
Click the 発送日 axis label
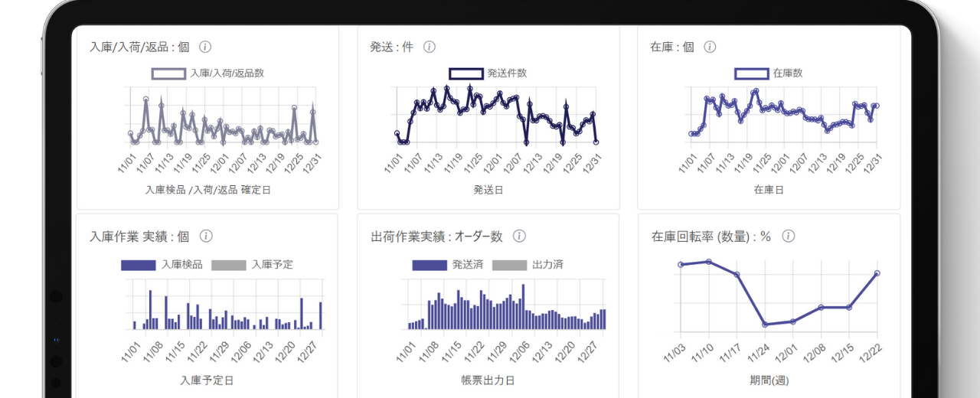[x=488, y=190]
